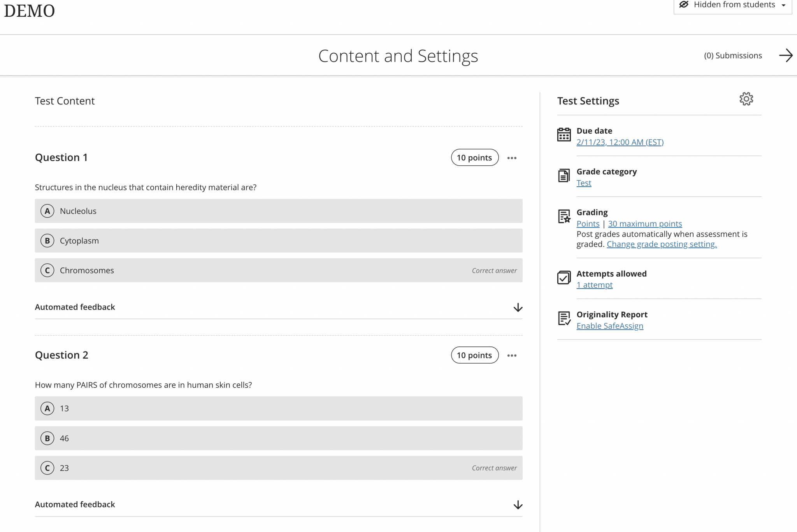Open Submissions with the right arrow
Image resolution: width=797 pixels, height=532 pixels.
tap(786, 55)
